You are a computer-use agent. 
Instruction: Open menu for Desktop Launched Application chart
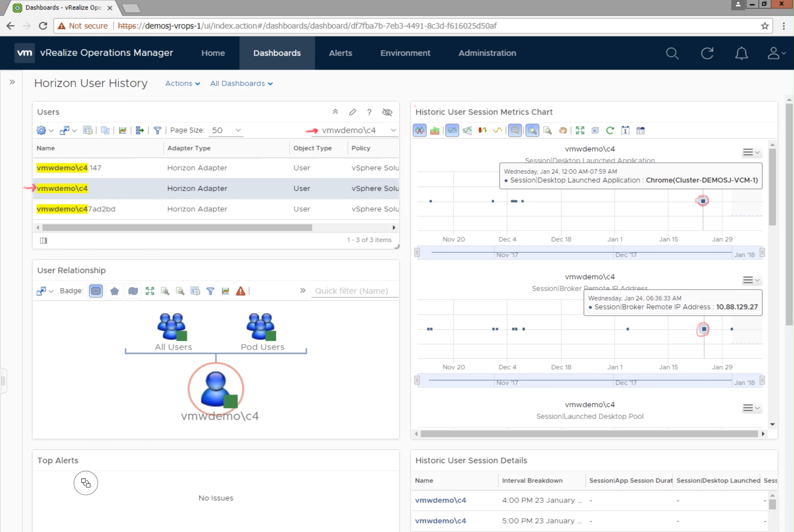[751, 152]
